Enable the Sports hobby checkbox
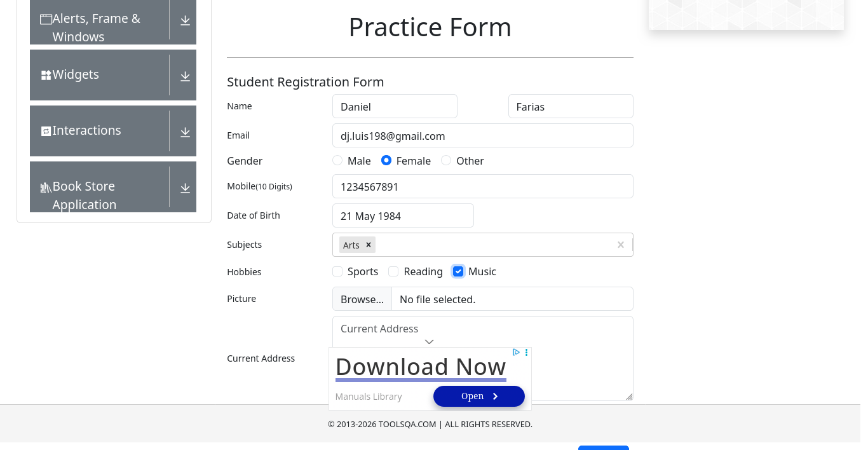 337,271
